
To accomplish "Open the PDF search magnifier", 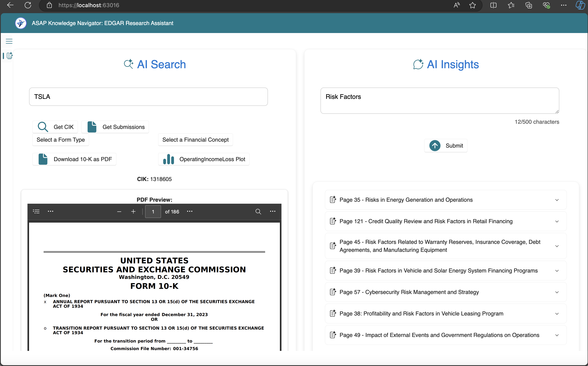I will pos(258,212).
